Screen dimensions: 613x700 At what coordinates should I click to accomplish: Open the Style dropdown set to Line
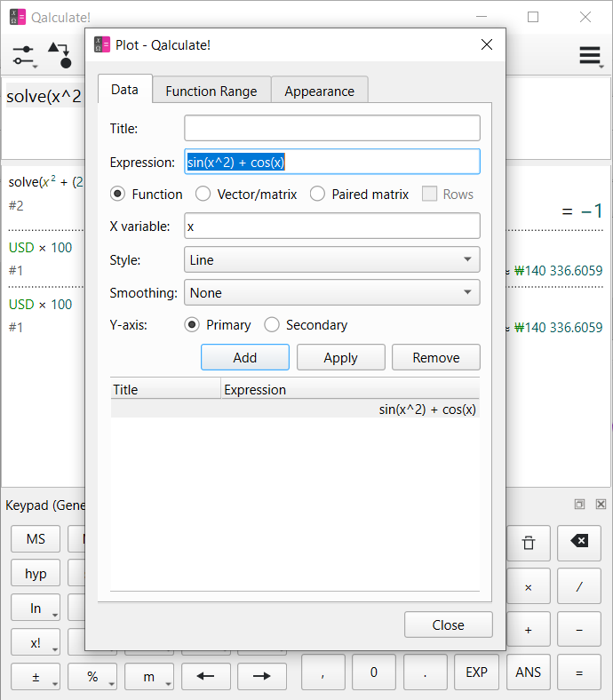coord(331,259)
